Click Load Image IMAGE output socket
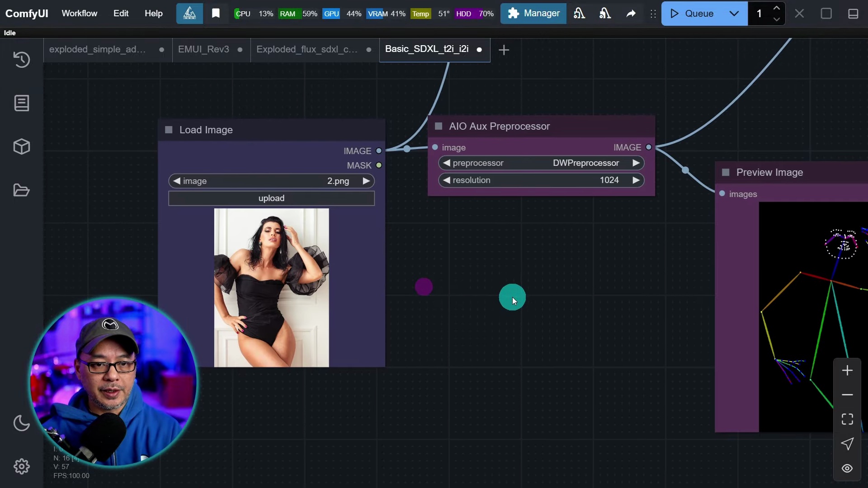The width and height of the screenshot is (868, 488). click(379, 151)
